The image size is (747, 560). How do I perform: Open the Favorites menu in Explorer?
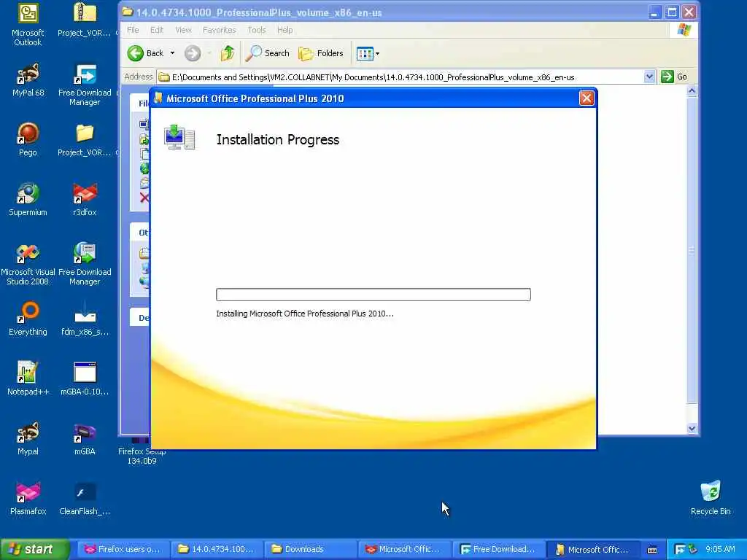click(x=219, y=30)
